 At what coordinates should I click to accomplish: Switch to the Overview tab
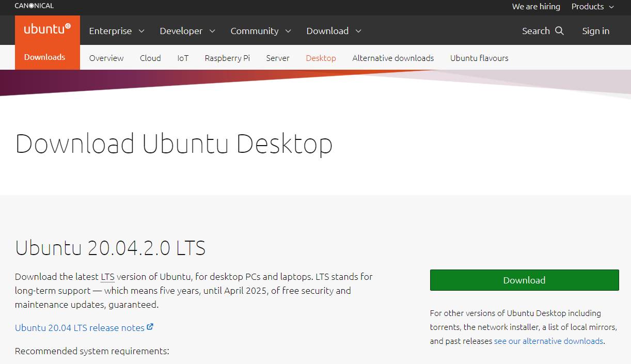[106, 58]
